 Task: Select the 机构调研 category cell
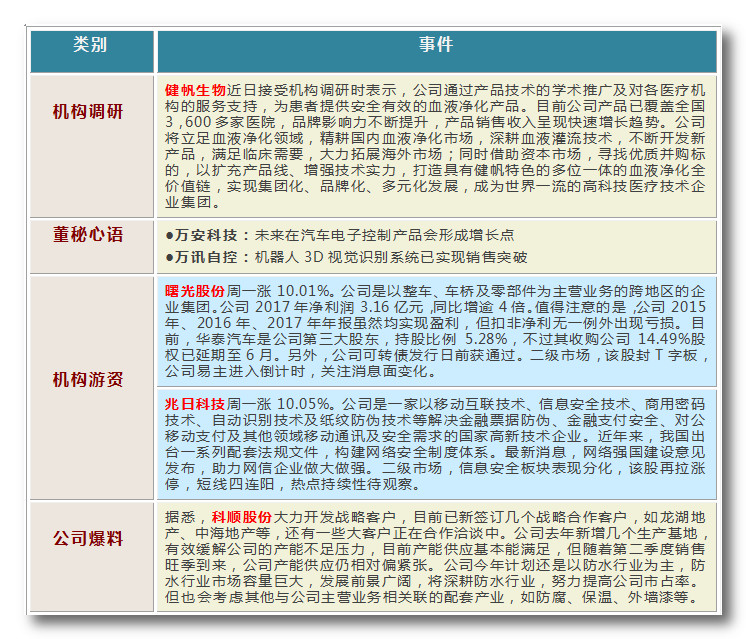click(91, 112)
